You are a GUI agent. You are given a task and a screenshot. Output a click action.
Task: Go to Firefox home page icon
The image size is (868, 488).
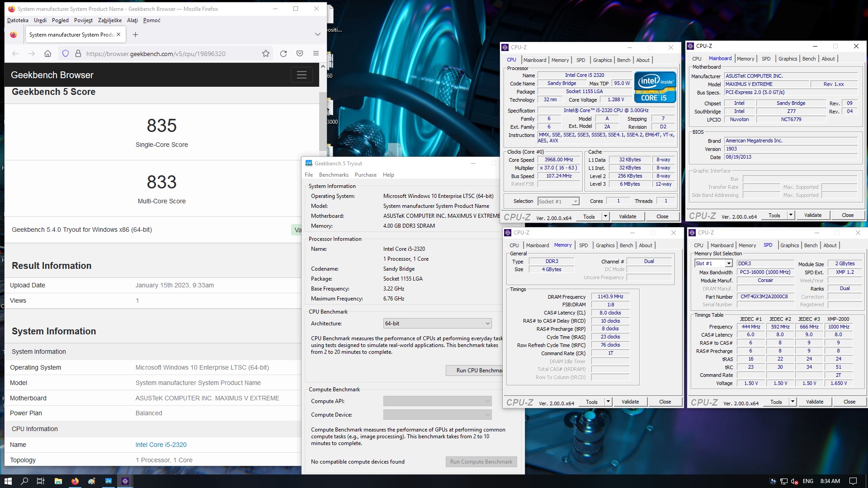[47, 54]
